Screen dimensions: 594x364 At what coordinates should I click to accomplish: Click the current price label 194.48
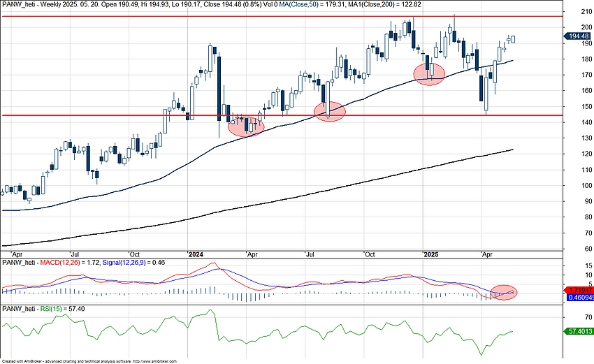tap(578, 36)
